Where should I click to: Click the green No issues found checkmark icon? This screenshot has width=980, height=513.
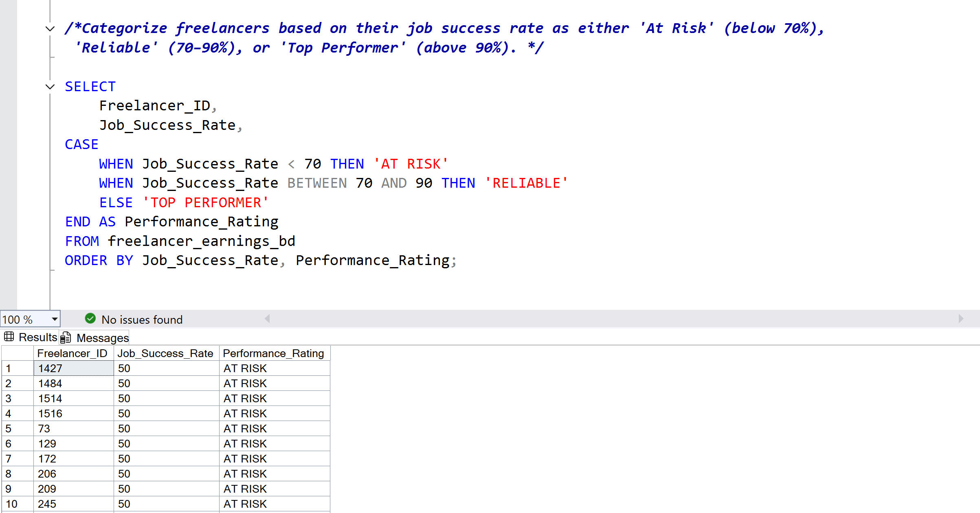90,319
